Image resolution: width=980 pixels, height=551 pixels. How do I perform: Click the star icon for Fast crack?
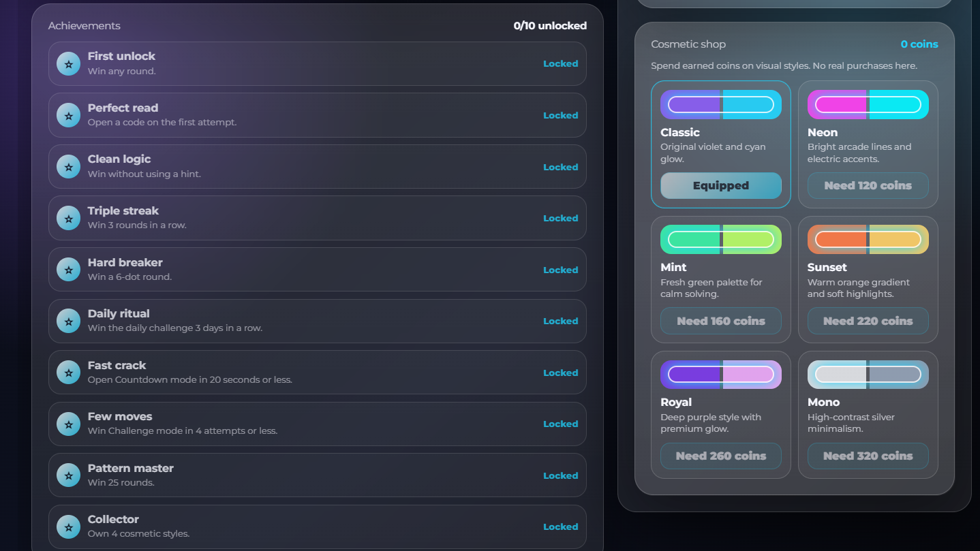point(68,373)
